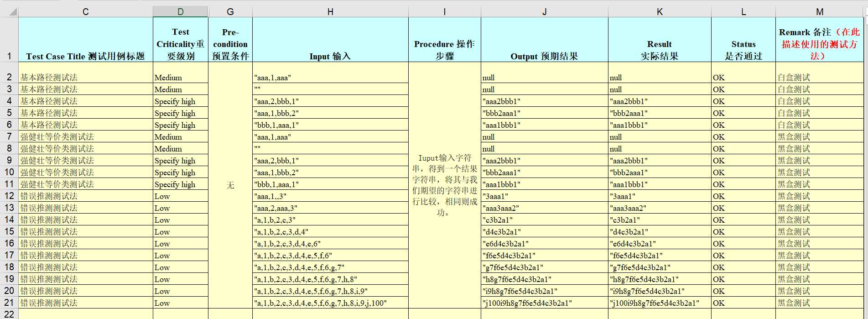This screenshot has width=868, height=319.
Task: Click input cell "aaa,1,bbb,2" in row 5
Action: coord(330,113)
